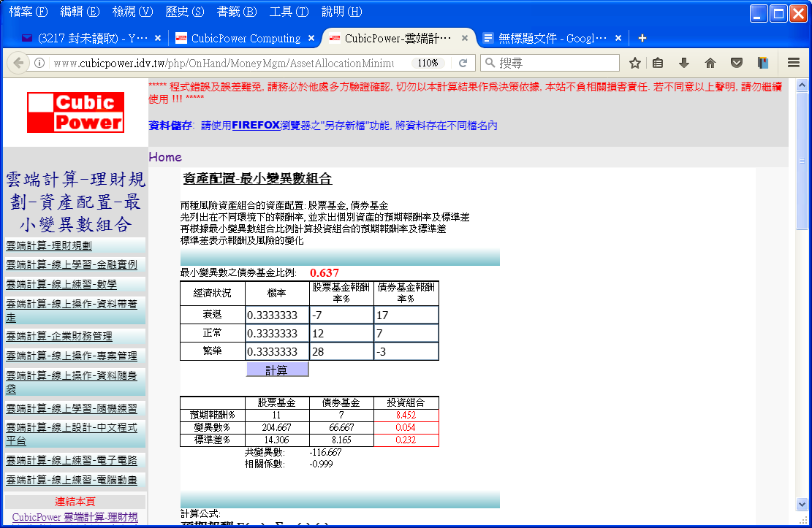The width and height of the screenshot is (812, 528).
Task: Open 雲端計算-企業財務管理 link
Action: pyautogui.click(x=59, y=336)
